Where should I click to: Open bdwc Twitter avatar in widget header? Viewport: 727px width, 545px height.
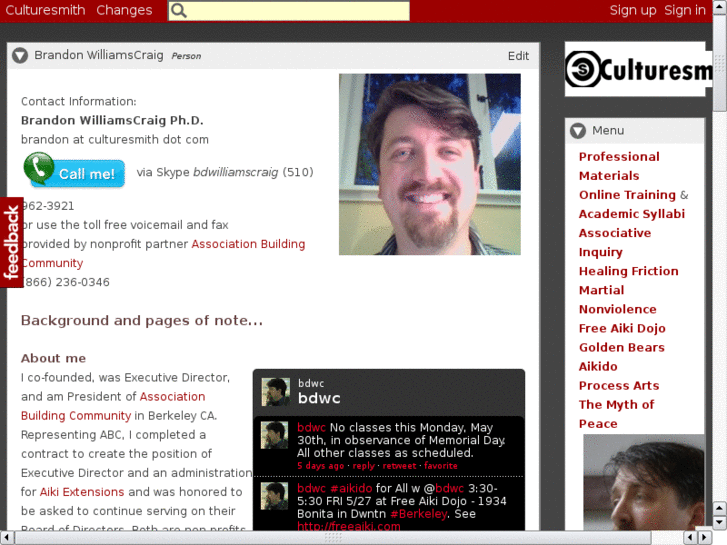click(275, 391)
